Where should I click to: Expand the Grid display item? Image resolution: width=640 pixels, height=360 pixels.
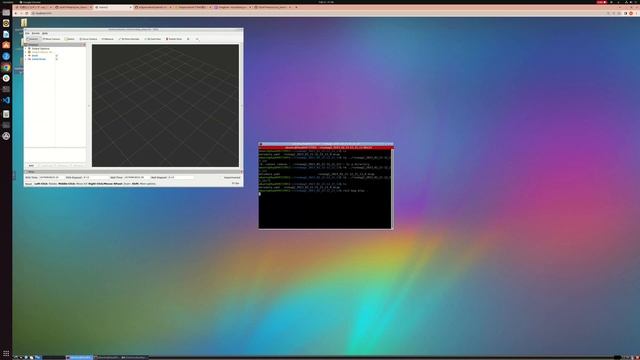click(26, 56)
